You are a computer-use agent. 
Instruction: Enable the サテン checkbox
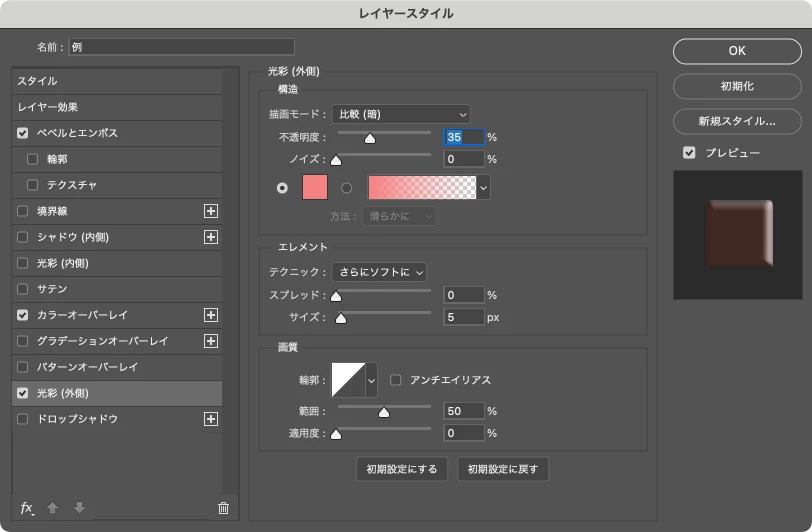click(22, 289)
